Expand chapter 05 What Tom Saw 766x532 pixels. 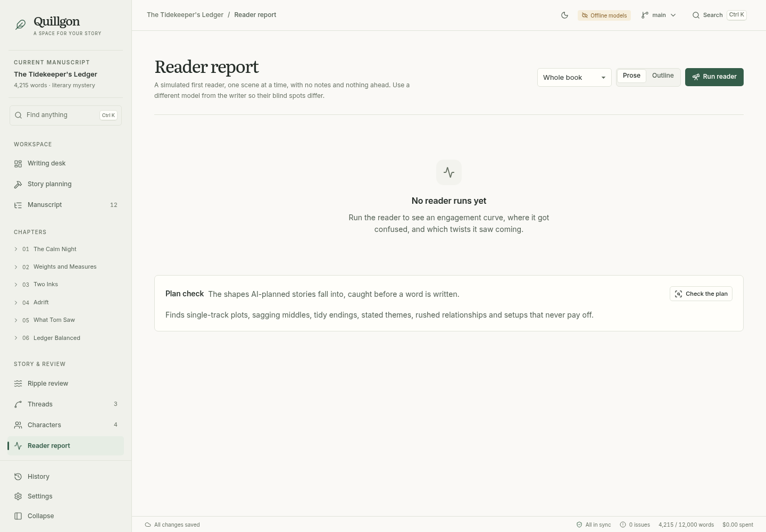pos(16,320)
